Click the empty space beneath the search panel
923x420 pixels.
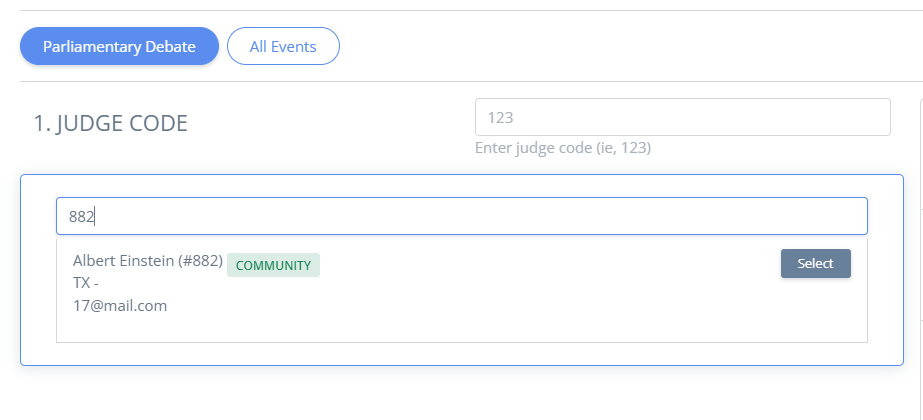(462, 393)
